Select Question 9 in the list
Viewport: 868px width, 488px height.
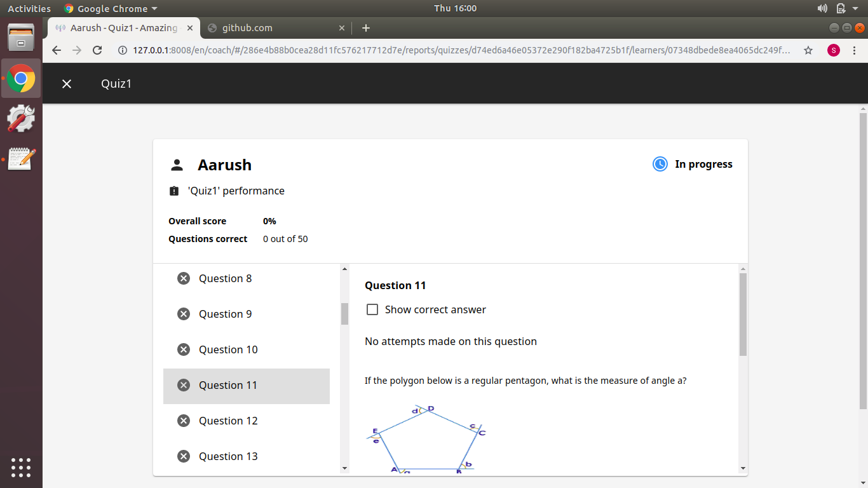[247, 314]
